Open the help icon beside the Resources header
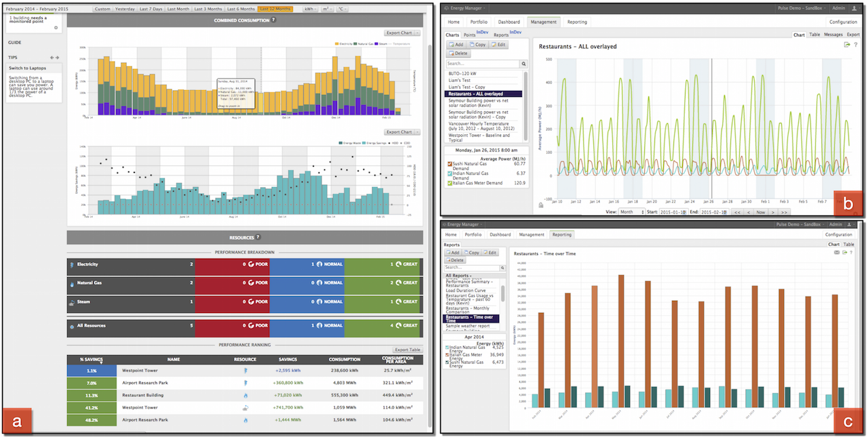Screen dimensions: 868x437 pyautogui.click(x=258, y=237)
